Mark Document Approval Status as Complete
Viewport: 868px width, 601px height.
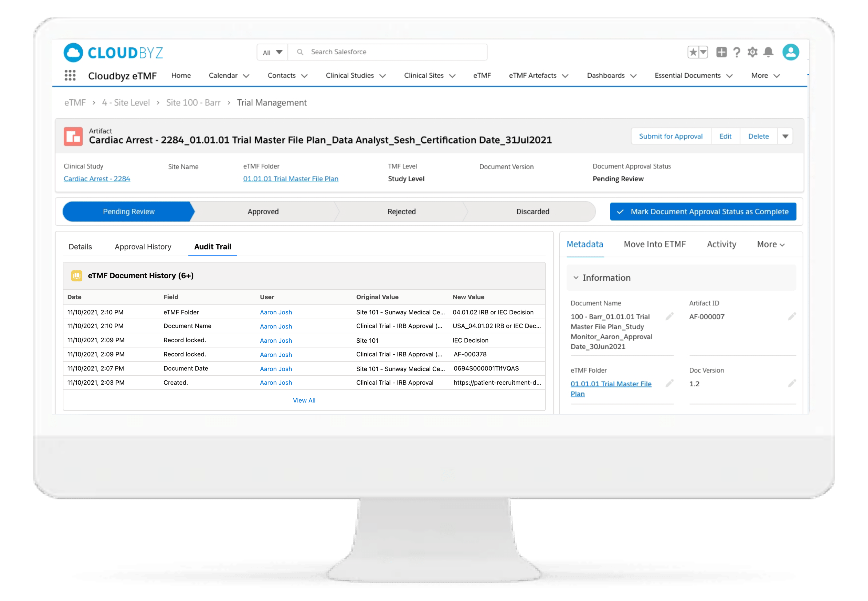coord(703,212)
